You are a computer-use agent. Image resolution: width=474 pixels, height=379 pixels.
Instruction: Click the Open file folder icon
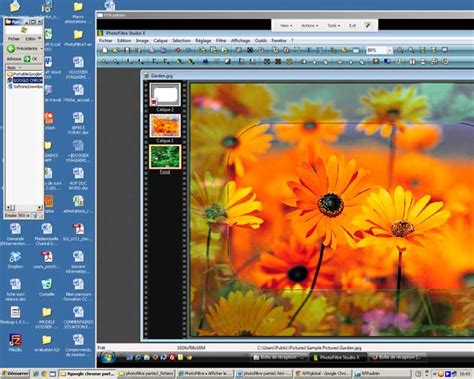[x=116, y=50]
